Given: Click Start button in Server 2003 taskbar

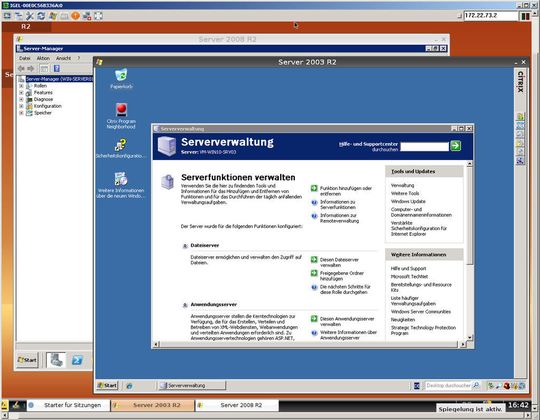Looking at the screenshot, I should [107, 385].
